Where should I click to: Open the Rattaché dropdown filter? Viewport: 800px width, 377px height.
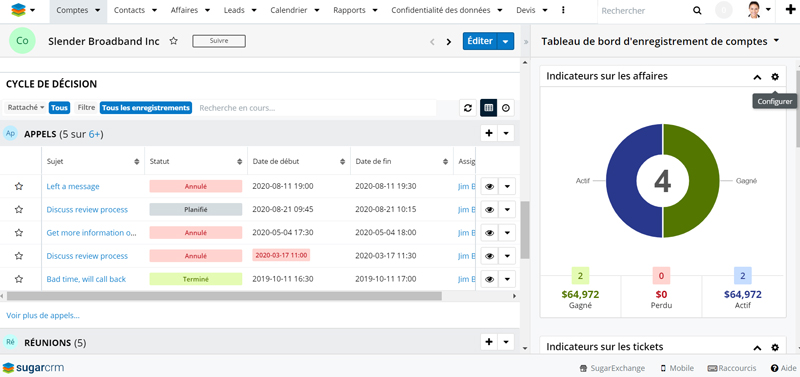coord(26,108)
